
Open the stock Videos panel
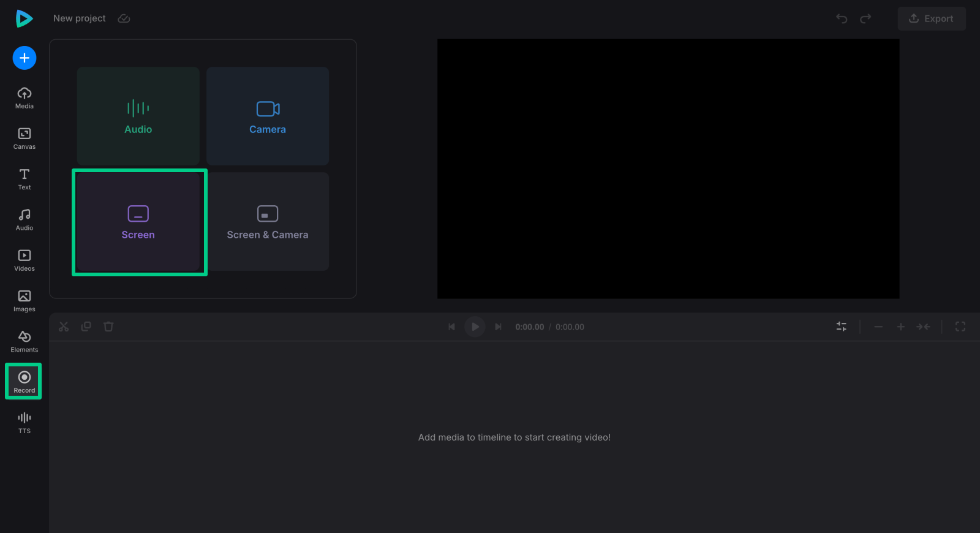point(24,260)
